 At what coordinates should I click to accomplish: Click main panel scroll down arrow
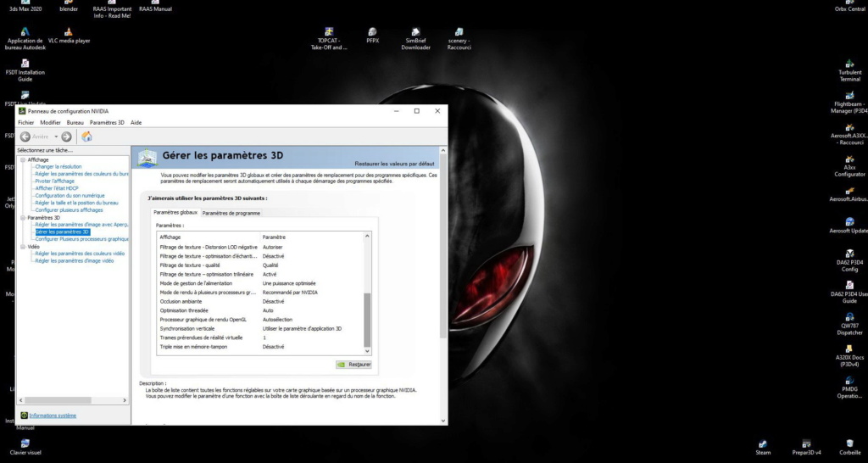442,421
